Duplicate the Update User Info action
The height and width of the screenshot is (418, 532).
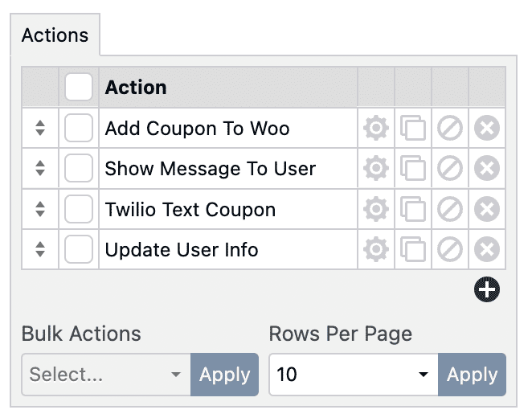point(413,250)
